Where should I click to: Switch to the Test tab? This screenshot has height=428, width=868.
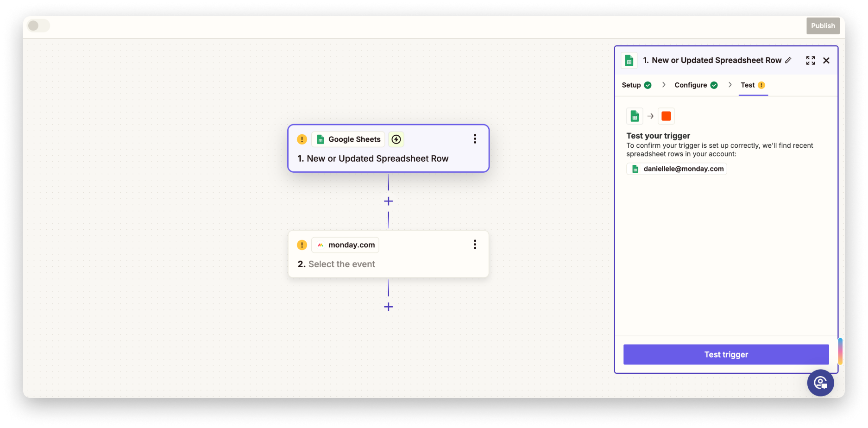click(753, 85)
